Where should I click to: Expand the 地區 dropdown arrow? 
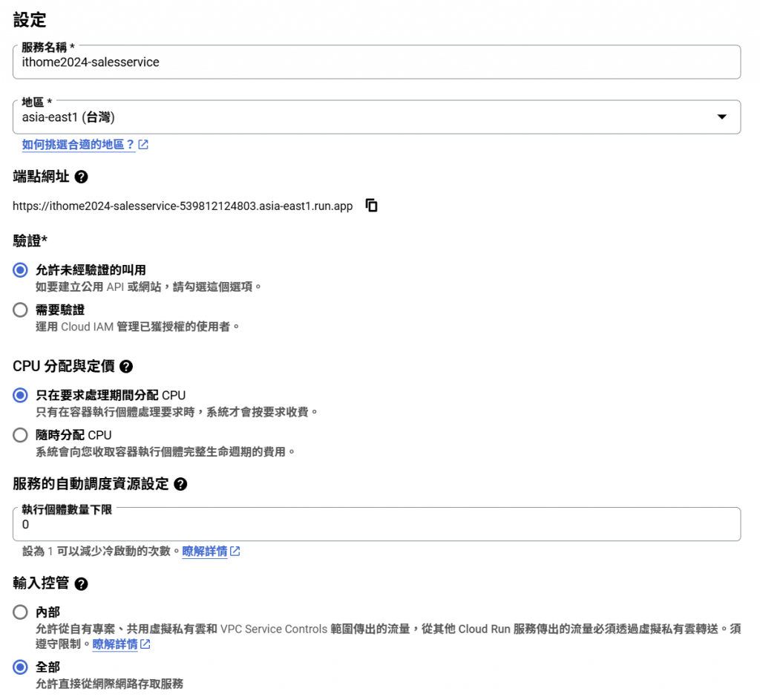tap(721, 117)
